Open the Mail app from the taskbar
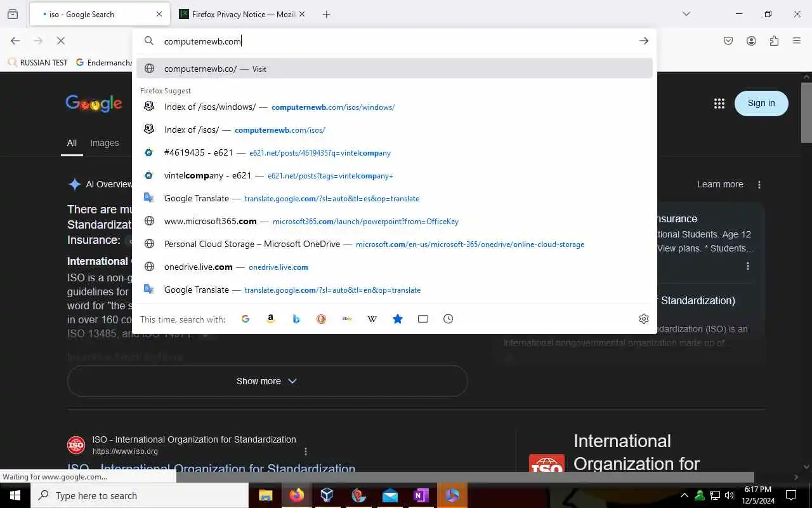Screen dimensions: 812x508 (x=390, y=495)
